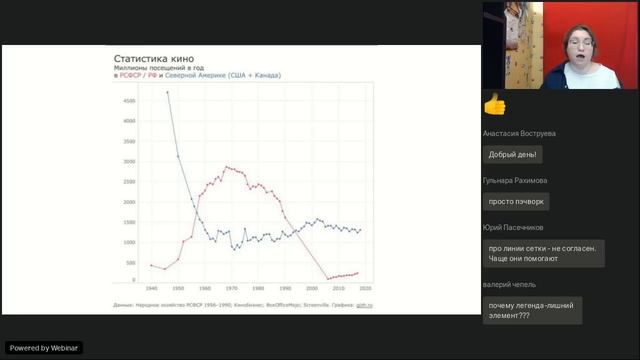Click chat author name валерий чепель
Viewport: 640px width, 360px height.
pos(509,284)
